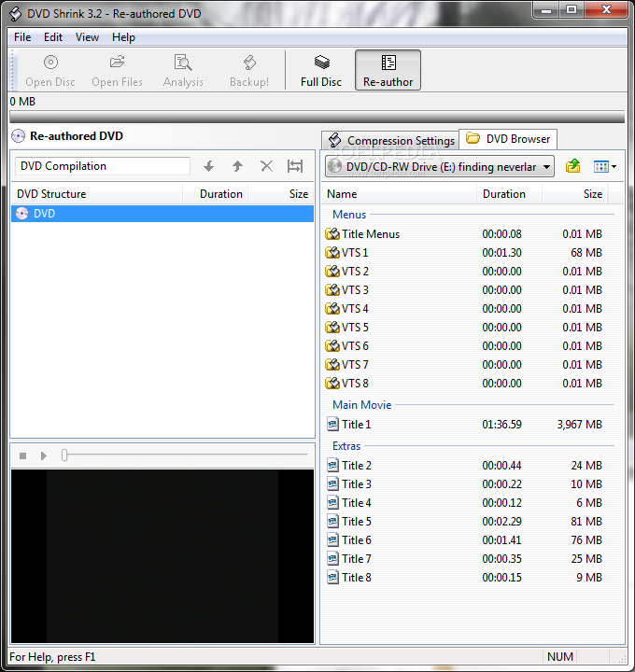Click the preview seek slider handle
The width and height of the screenshot is (635, 672).
(x=64, y=455)
